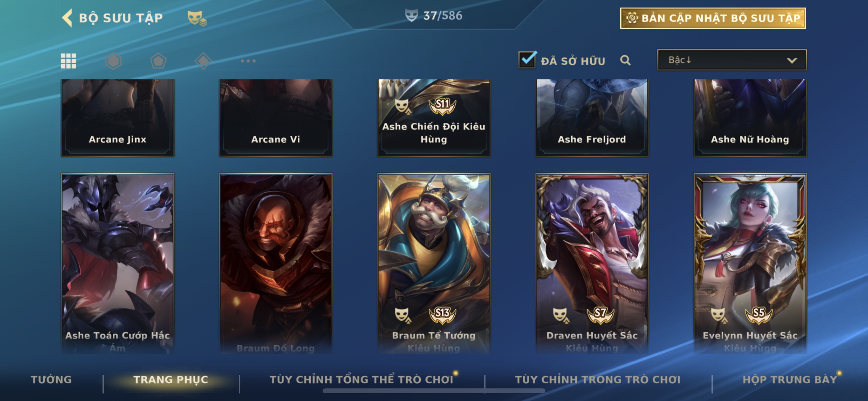Select the diamond rarity filter icon
This screenshot has width=868, height=401.
203,61
